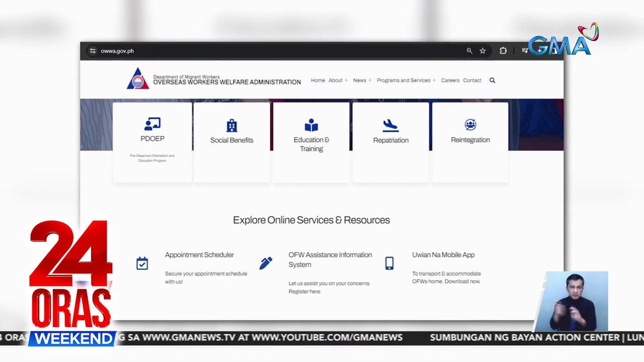Expand the Programs and Services plus sign

point(434,80)
